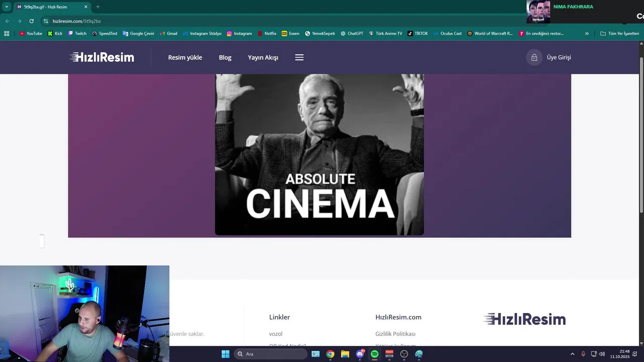
Task: Open the Blog menu item
Action: 225,57
